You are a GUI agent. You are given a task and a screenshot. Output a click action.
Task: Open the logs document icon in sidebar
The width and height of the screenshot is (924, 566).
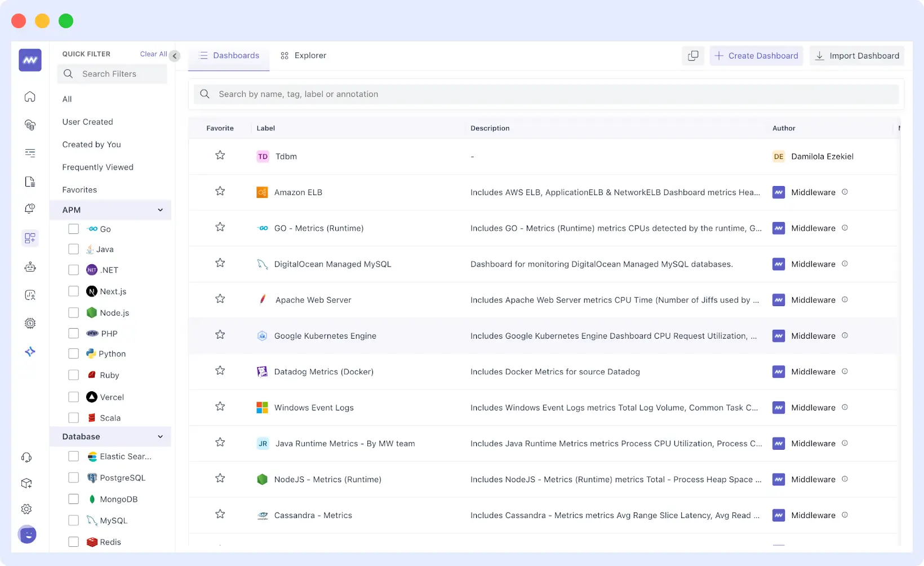coord(29,182)
